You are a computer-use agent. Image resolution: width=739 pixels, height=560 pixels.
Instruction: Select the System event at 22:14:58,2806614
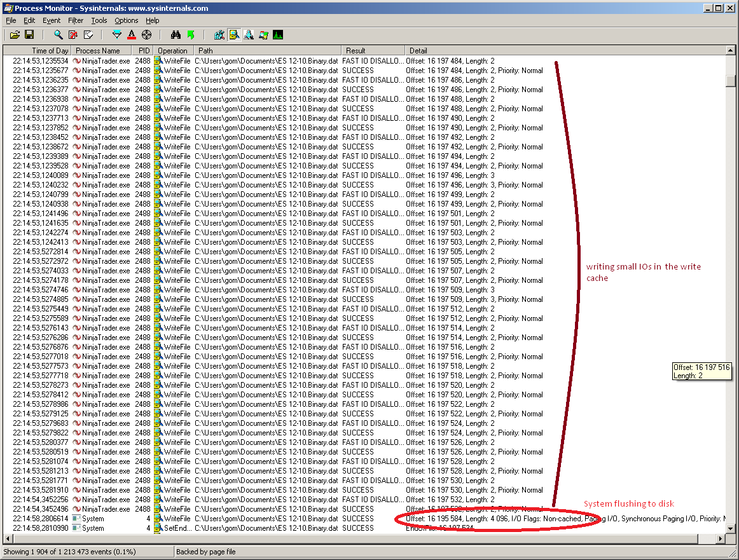[364, 519]
